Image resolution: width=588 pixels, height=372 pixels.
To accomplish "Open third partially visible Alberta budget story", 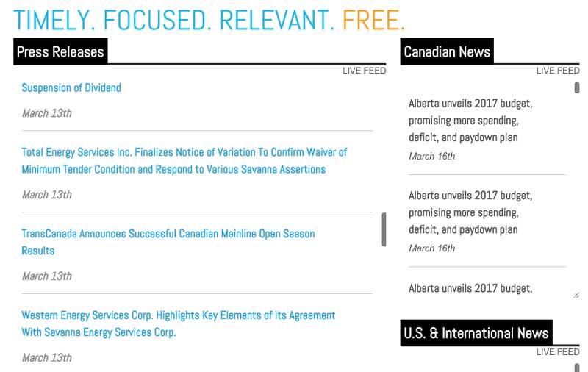I will (470, 288).
